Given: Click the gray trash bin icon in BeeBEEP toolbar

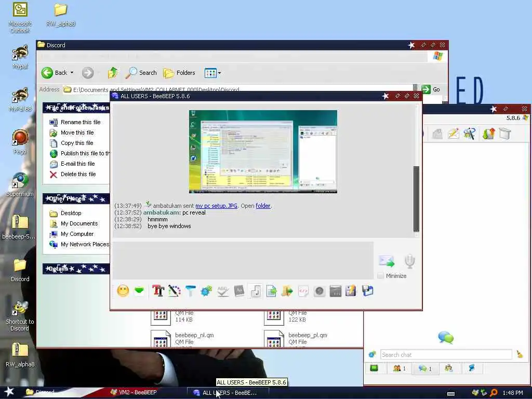Looking at the screenshot, I should 505,134.
